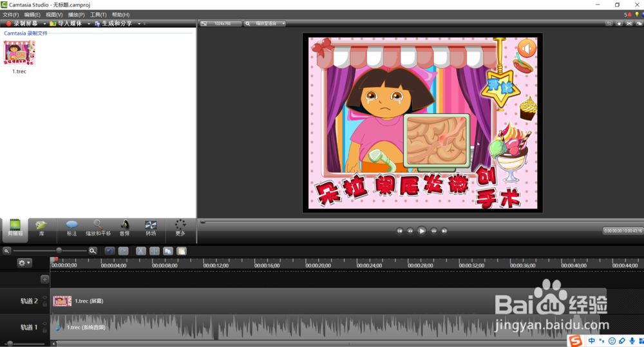Click the full screen icon in preview toolbar
644x347 pixels.
(629, 23)
